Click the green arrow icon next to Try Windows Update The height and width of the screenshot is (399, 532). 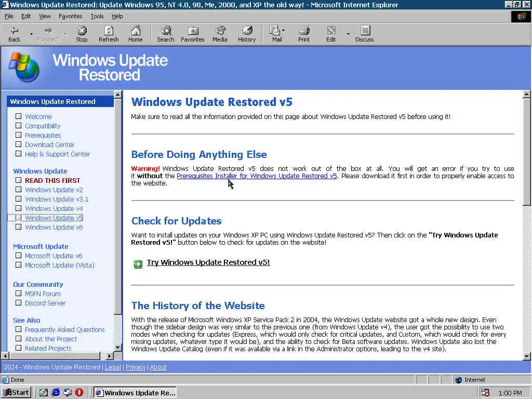138,264
